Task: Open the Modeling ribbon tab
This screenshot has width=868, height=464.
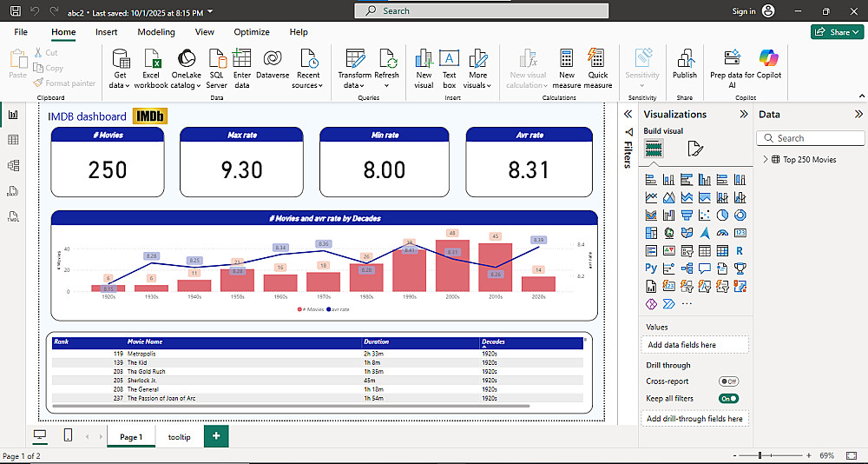Action: pos(156,32)
